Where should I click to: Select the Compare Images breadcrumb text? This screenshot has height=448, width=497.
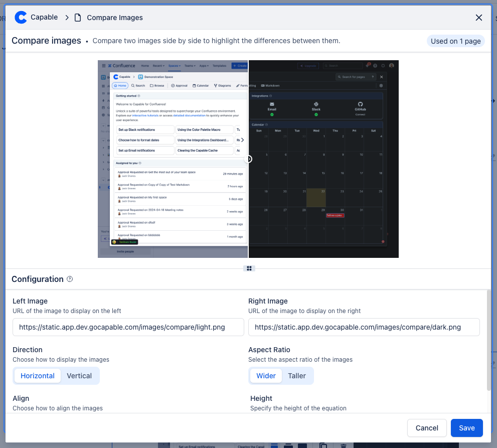(x=115, y=18)
